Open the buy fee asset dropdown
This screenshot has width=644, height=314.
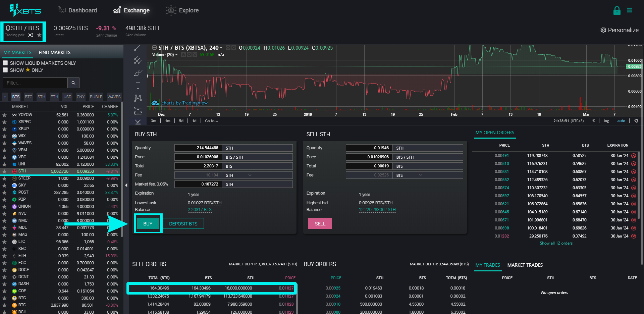tap(250, 175)
